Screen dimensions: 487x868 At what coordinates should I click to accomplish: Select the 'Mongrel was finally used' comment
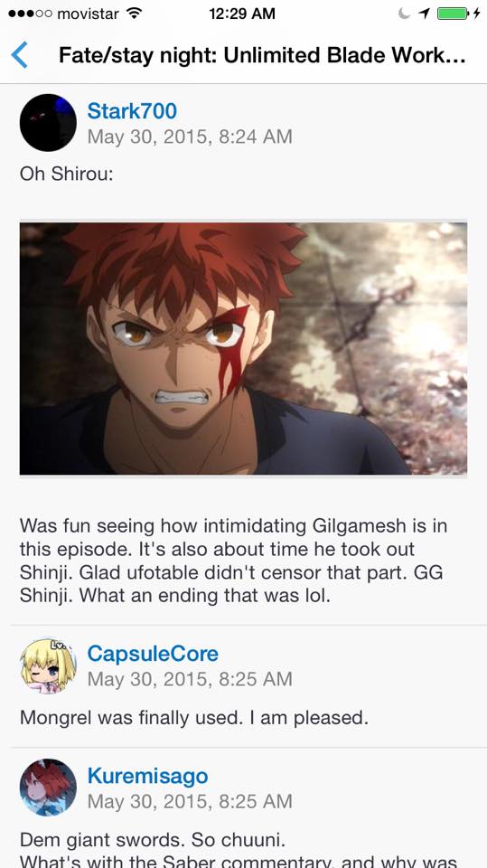click(x=193, y=718)
